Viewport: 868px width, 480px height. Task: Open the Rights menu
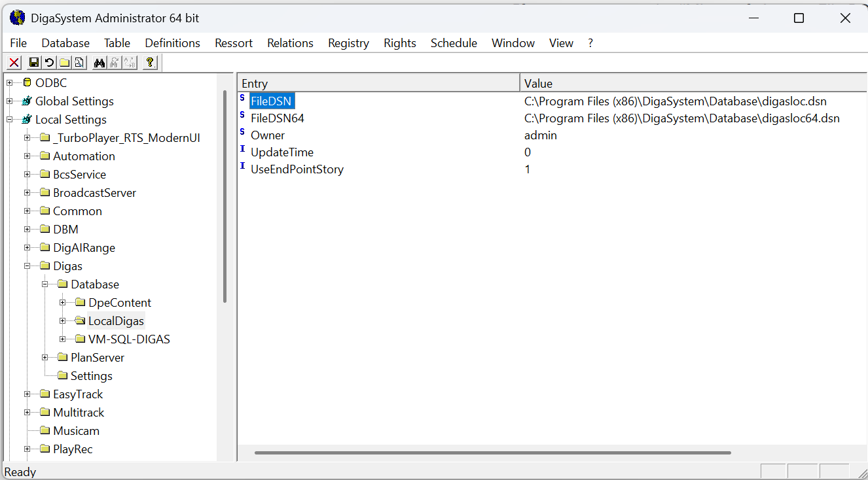coord(400,43)
